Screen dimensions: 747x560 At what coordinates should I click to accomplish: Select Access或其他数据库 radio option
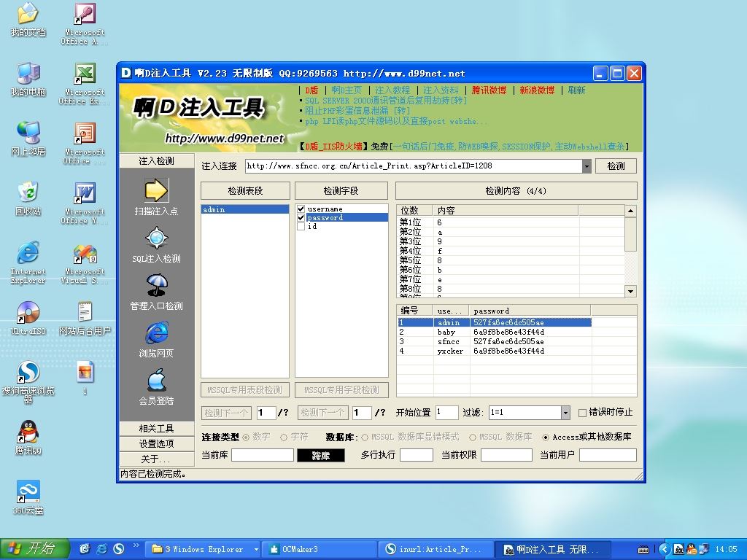[x=546, y=437]
